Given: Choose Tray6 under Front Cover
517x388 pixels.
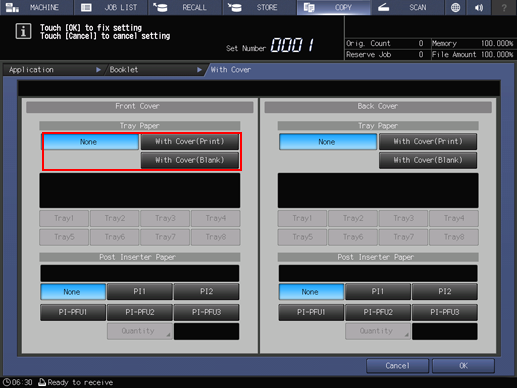Looking at the screenshot, I should [x=115, y=237].
